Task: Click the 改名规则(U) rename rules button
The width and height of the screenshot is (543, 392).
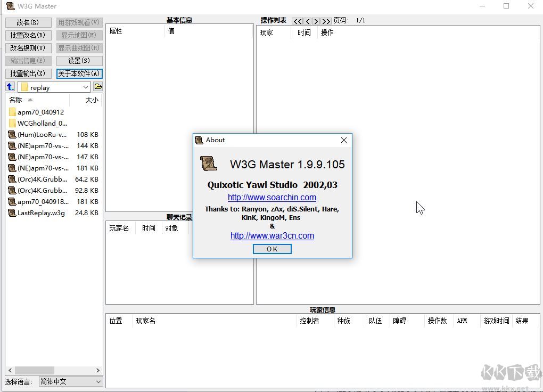Action: (28, 48)
